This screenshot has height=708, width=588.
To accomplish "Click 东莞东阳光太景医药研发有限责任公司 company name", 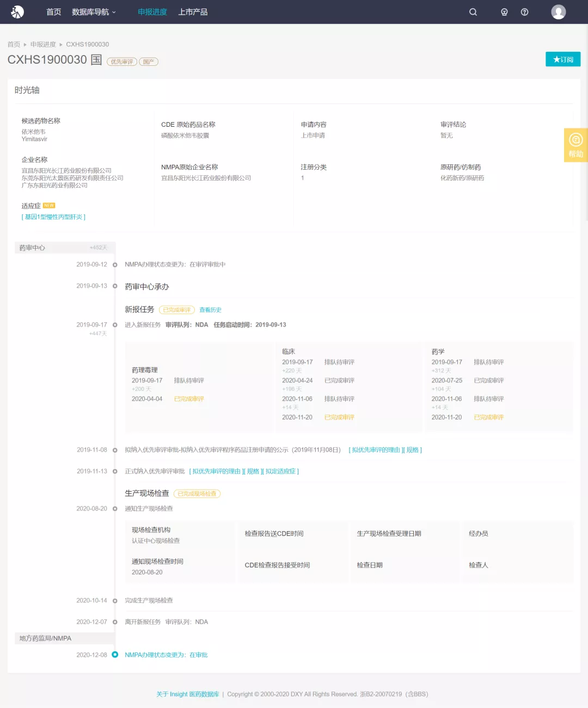I will point(72,178).
